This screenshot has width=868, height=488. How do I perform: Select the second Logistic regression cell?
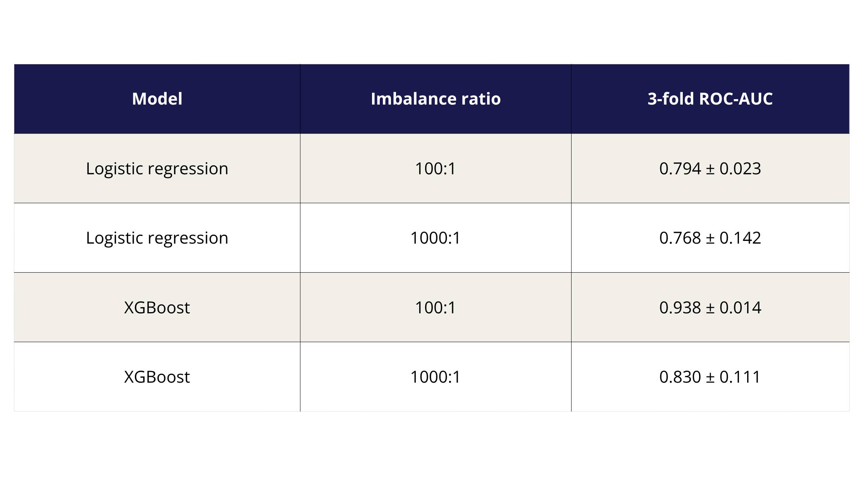[x=157, y=238]
